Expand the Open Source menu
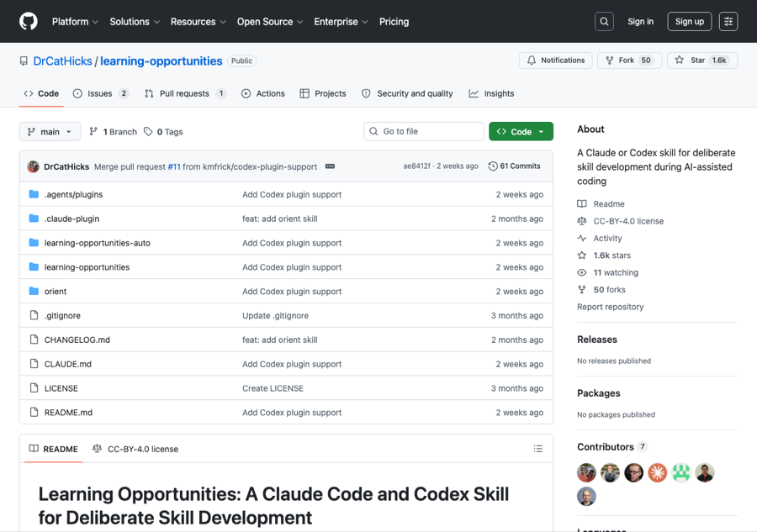The height and width of the screenshot is (532, 757). coord(270,22)
